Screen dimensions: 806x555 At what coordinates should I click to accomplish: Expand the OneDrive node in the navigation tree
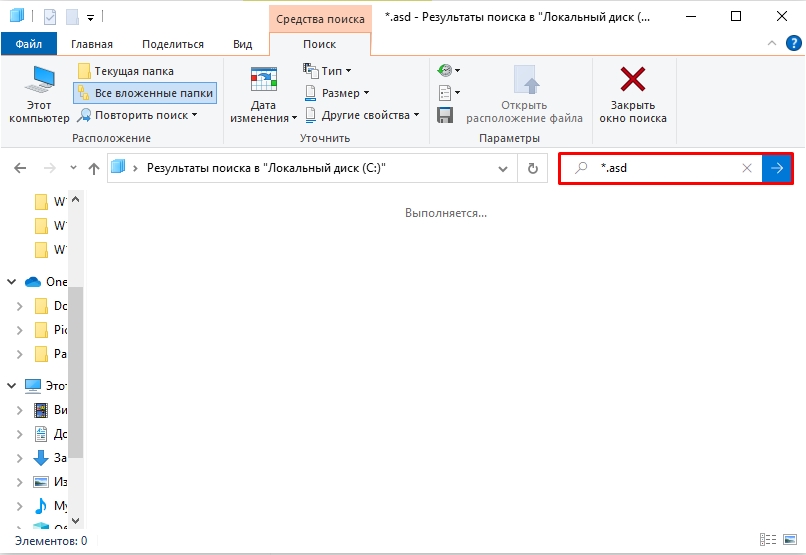(12, 282)
